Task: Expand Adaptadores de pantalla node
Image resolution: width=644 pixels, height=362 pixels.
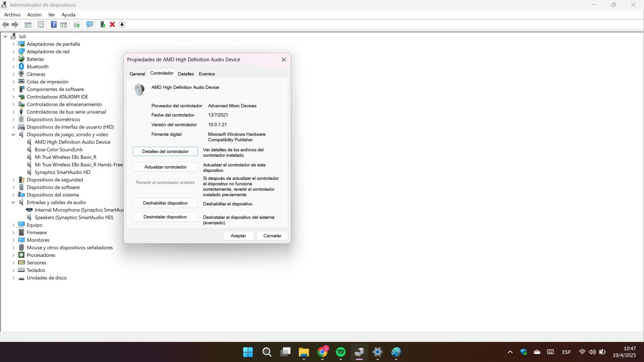Action: [x=13, y=44]
